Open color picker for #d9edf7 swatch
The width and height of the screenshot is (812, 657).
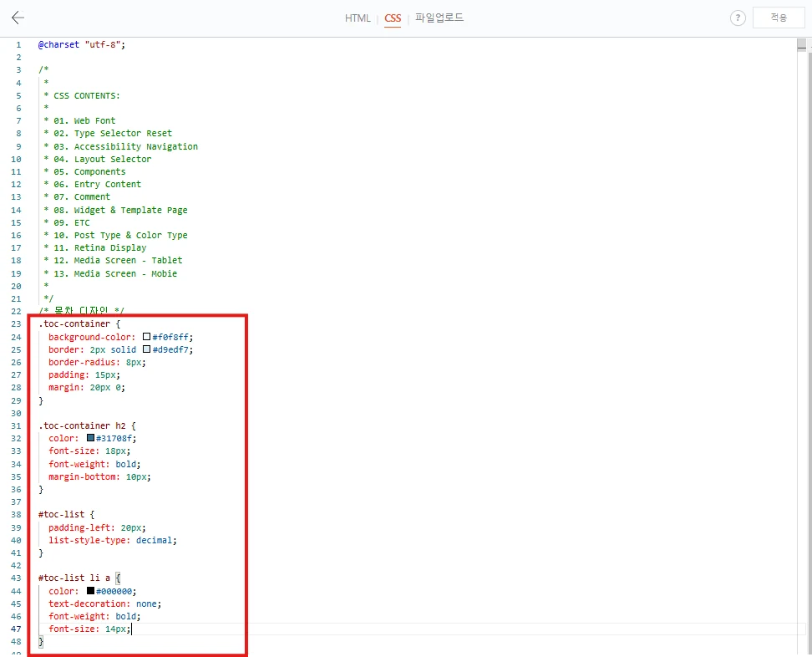point(146,349)
